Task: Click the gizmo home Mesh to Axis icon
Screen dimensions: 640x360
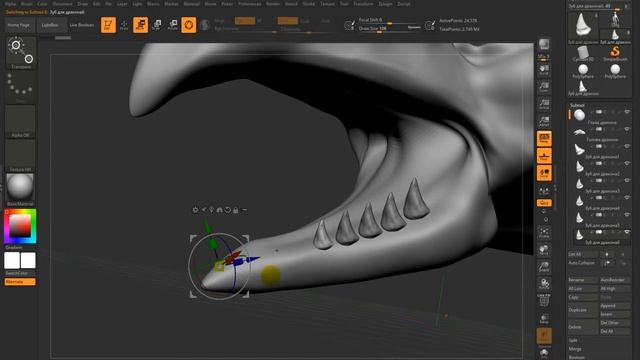Action: click(x=220, y=210)
